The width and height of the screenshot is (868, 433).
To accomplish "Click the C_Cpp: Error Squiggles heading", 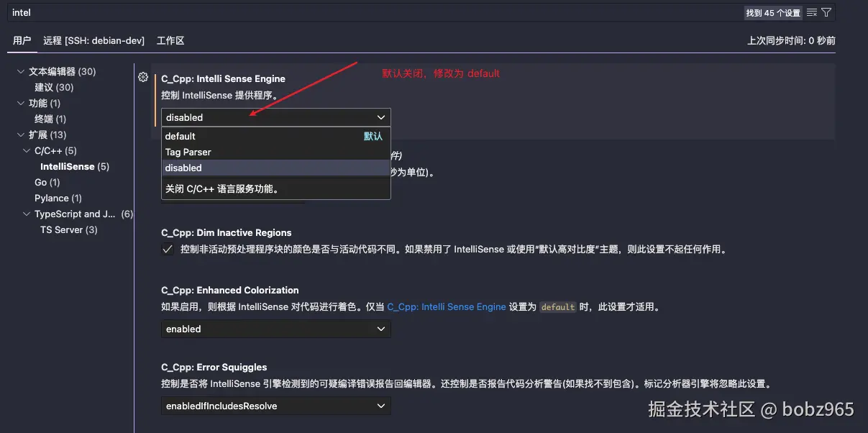I will click(x=214, y=367).
